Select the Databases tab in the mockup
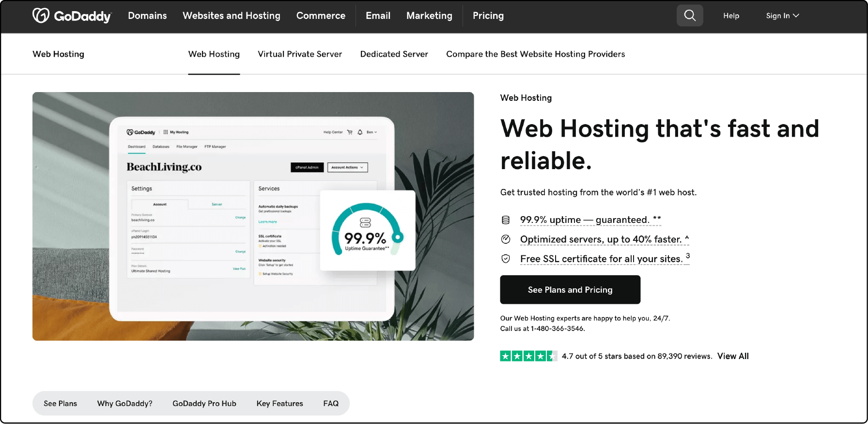The width and height of the screenshot is (868, 424). coord(161,146)
